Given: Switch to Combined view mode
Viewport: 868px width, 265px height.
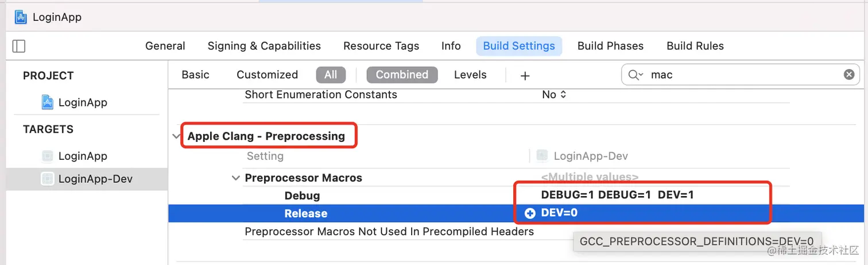Looking at the screenshot, I should click(x=402, y=75).
